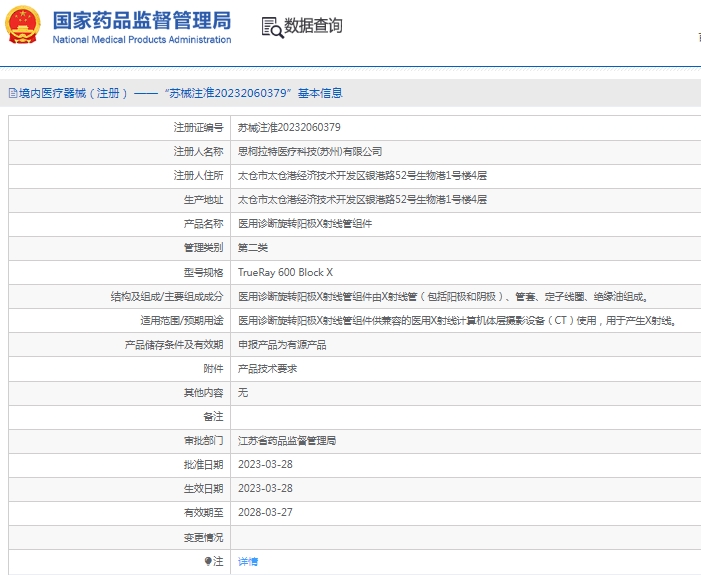Click the data query magnifier icon
Image resolution: width=701 pixels, height=575 pixels.
272,27
